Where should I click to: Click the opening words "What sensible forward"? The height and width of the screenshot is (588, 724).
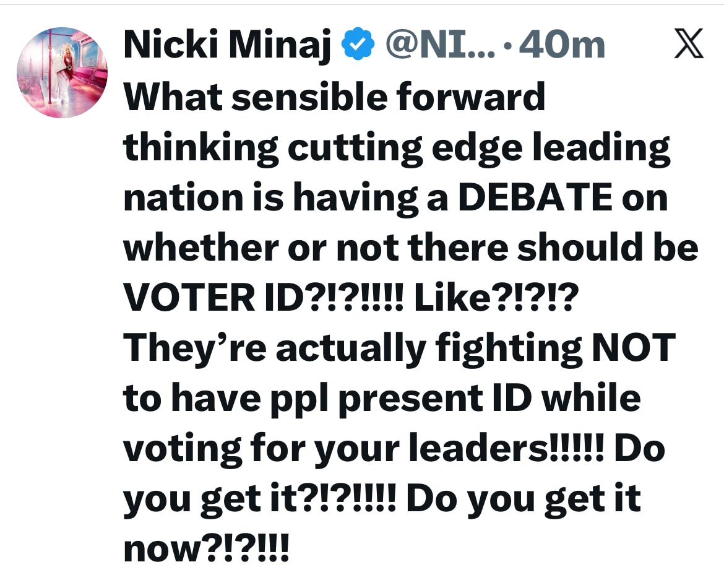tap(334, 97)
